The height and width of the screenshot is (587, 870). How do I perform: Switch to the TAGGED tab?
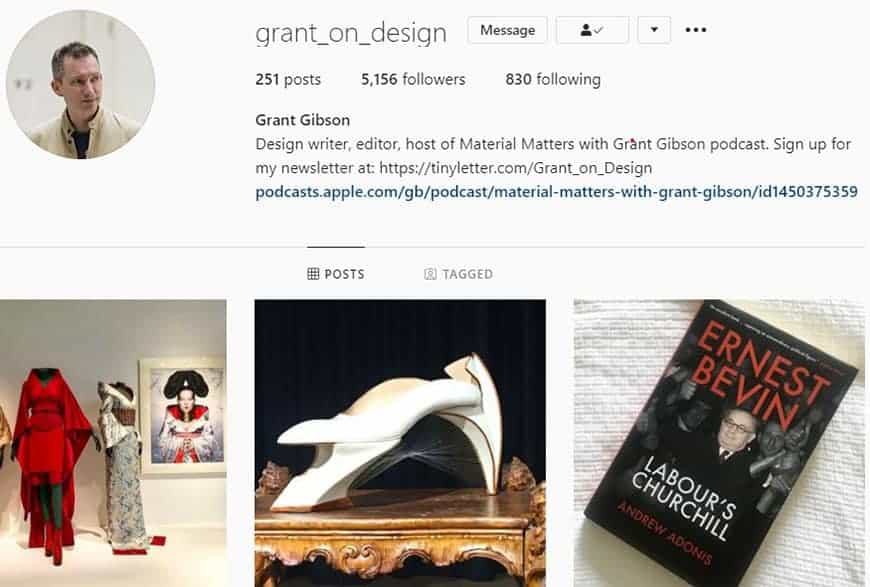pos(458,274)
